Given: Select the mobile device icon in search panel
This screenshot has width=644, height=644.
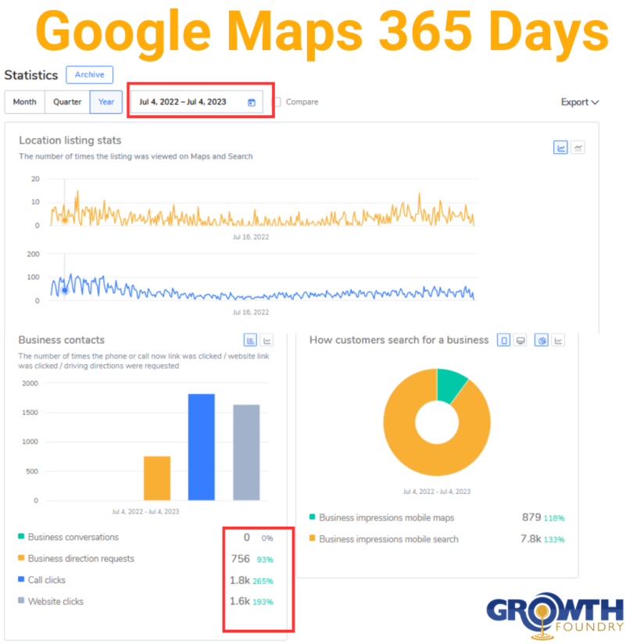Looking at the screenshot, I should 503,340.
